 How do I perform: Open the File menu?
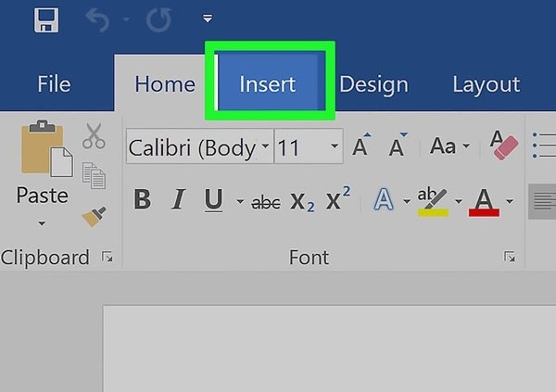[54, 84]
